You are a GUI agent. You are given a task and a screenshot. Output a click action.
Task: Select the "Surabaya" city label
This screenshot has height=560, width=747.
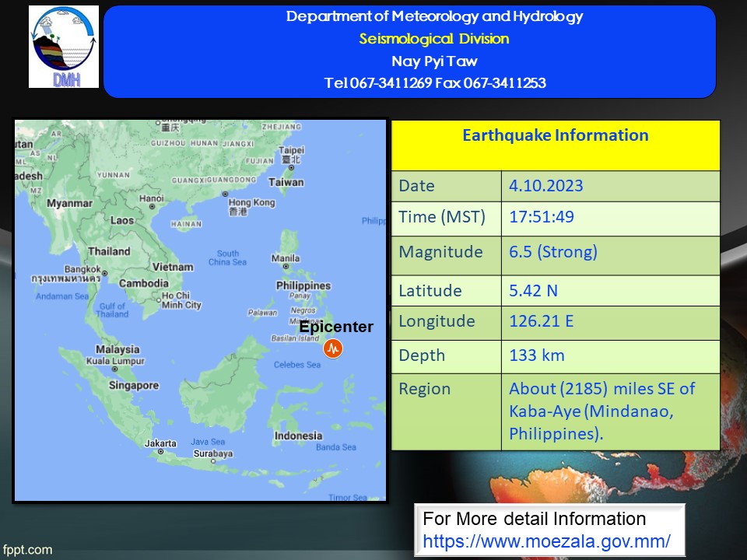(x=213, y=453)
